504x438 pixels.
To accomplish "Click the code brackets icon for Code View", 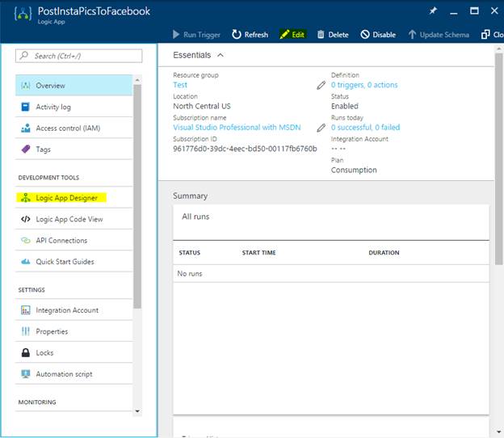I will [25, 219].
